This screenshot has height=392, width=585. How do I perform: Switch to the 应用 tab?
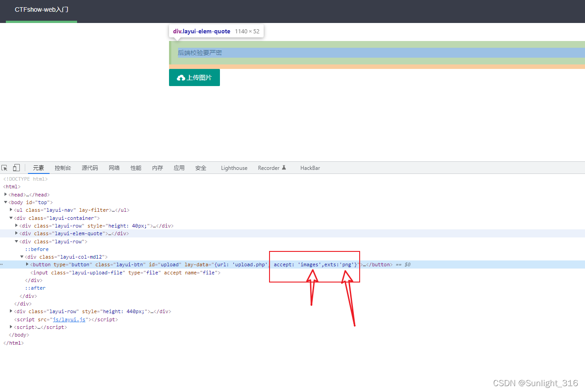[179, 168]
